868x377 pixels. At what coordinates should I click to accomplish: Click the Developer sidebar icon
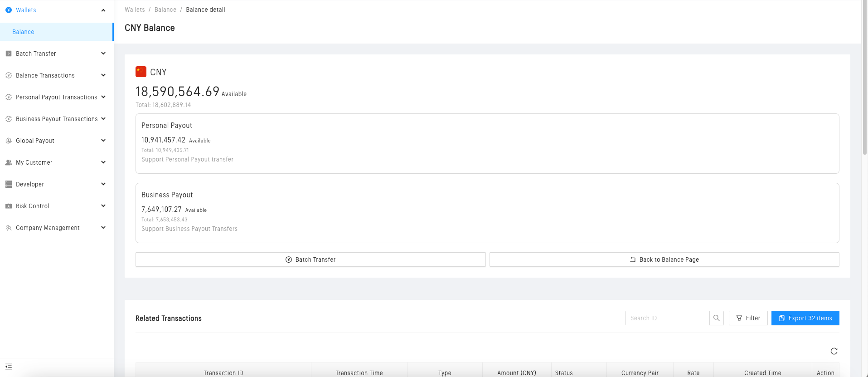pos(9,184)
